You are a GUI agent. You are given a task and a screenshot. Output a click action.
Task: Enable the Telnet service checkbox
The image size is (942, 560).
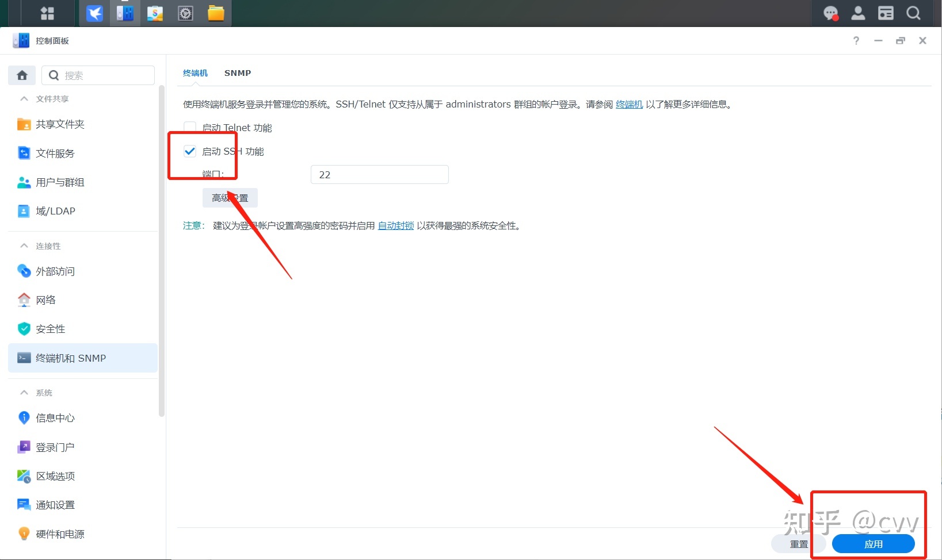190,128
